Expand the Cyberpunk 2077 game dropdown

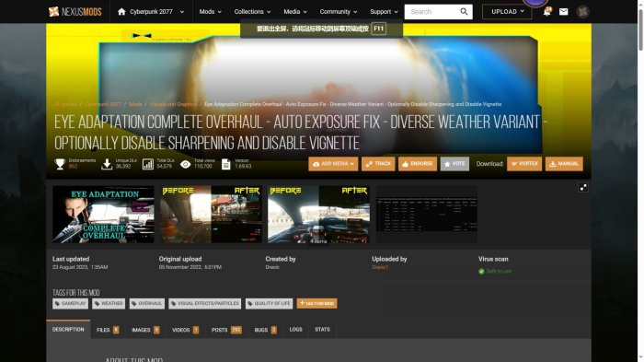pyautogui.click(x=181, y=12)
